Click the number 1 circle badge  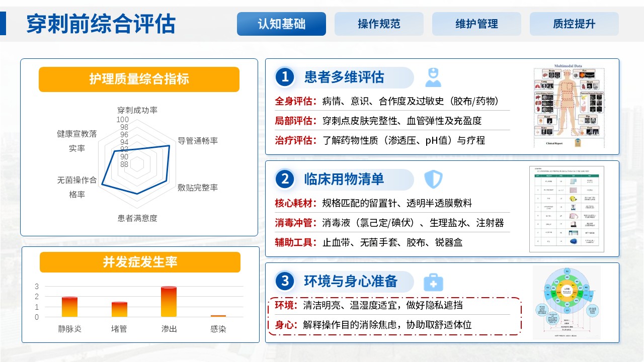(285, 77)
